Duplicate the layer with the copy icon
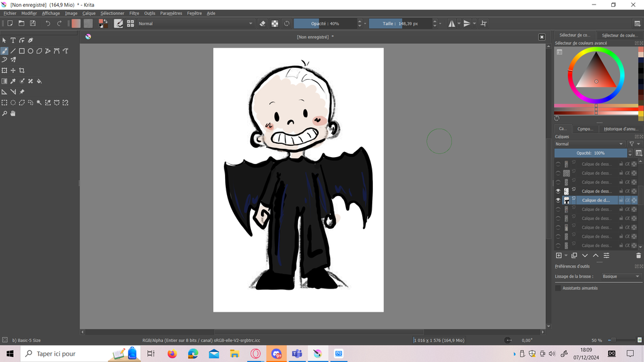The width and height of the screenshot is (644, 362). (574, 256)
